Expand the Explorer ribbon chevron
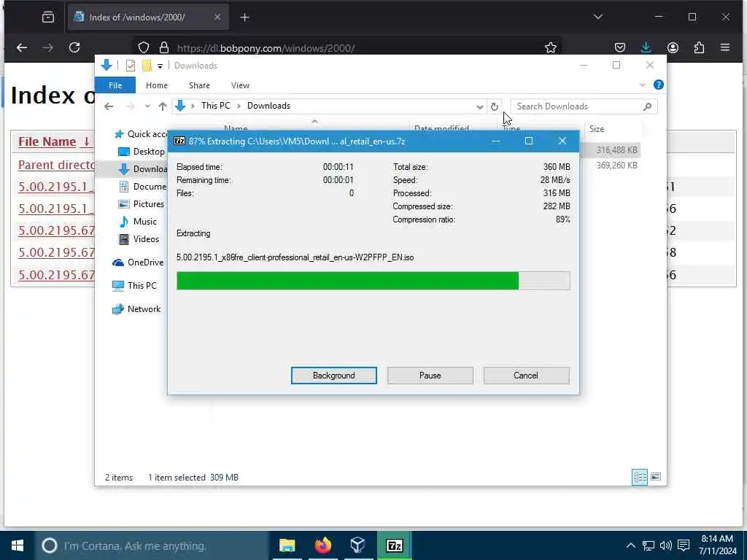The width and height of the screenshot is (747, 560). point(642,85)
